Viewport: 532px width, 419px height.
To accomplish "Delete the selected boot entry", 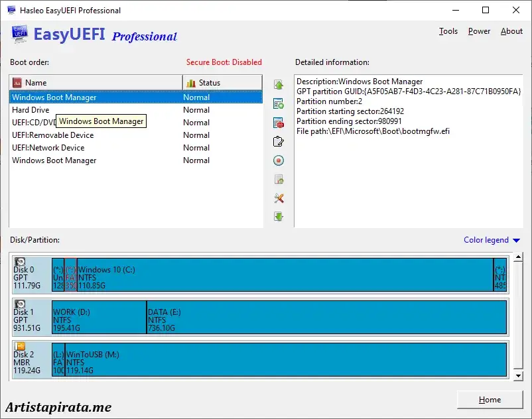I will (x=279, y=122).
